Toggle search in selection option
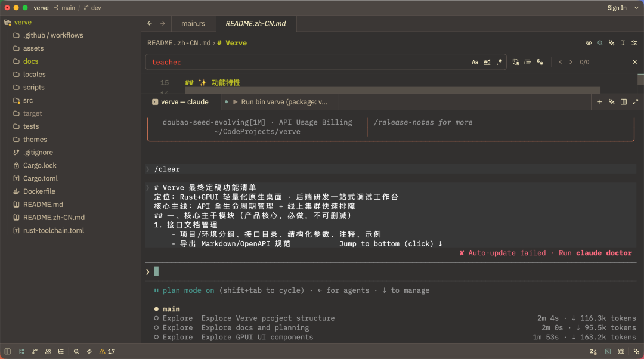Screen dimensions: 644x359 pos(528,62)
